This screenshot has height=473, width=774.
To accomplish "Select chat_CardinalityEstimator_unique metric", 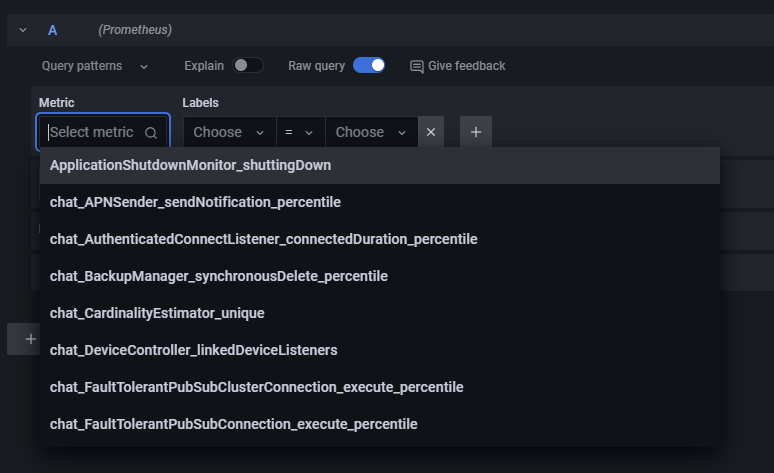I will pos(157,313).
